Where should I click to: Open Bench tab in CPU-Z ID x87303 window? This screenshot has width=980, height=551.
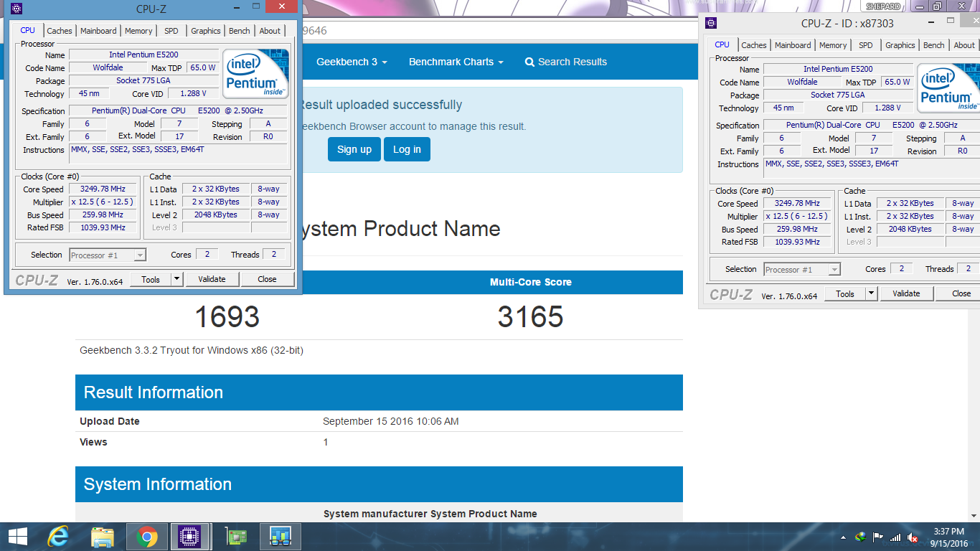(934, 45)
